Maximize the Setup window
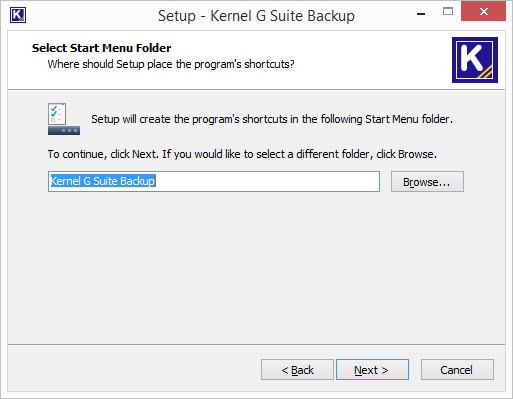This screenshot has width=513, height=399. 448,12
